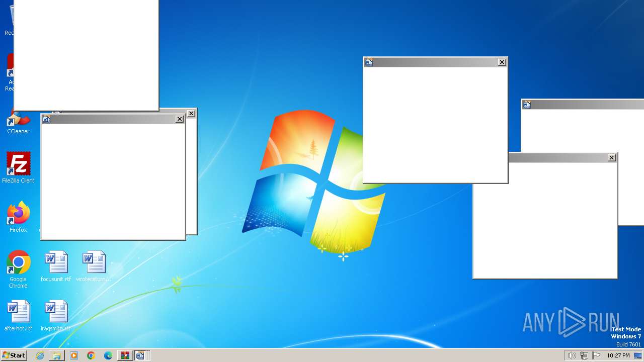The width and height of the screenshot is (644, 362).
Task: Open Windows Explorer from the taskbar
Action: coord(57,355)
